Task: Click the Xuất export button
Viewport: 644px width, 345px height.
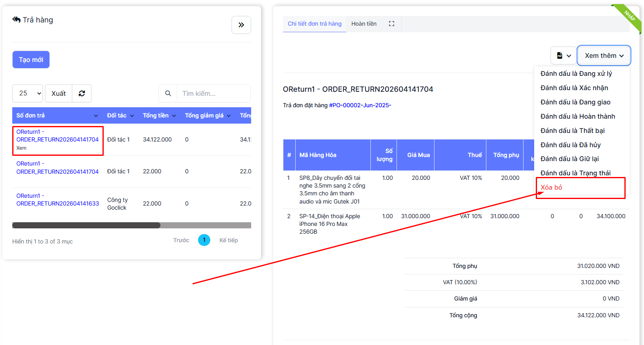Action: pyautogui.click(x=58, y=93)
